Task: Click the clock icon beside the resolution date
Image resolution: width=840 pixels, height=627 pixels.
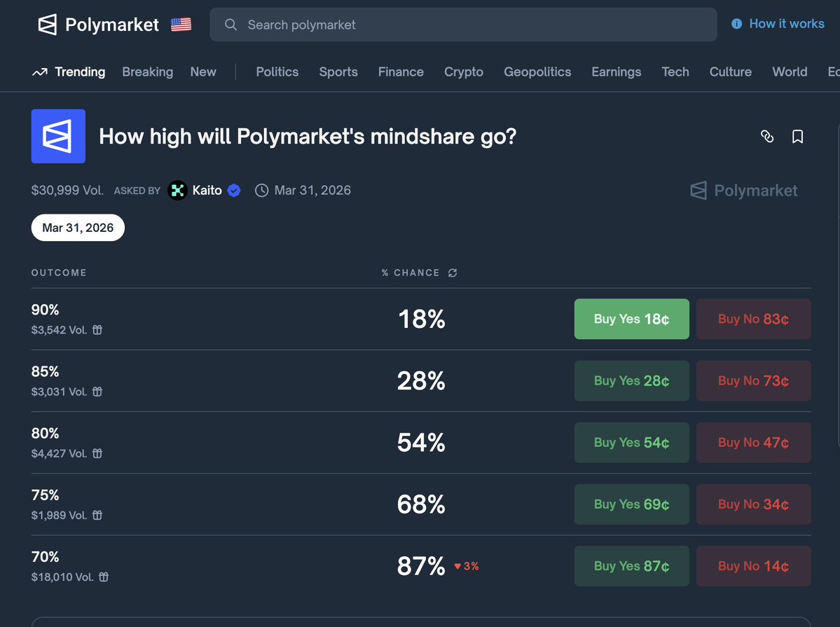Action: pos(261,190)
